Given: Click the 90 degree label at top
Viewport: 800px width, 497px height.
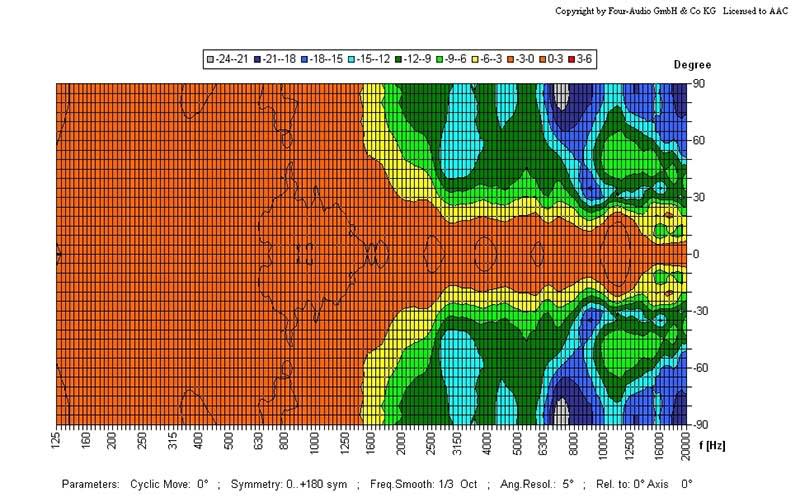Looking at the screenshot, I should pos(700,83).
